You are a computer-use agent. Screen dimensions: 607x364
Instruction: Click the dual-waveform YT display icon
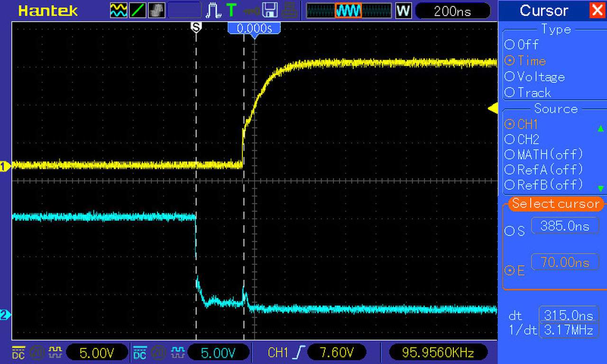118,10
